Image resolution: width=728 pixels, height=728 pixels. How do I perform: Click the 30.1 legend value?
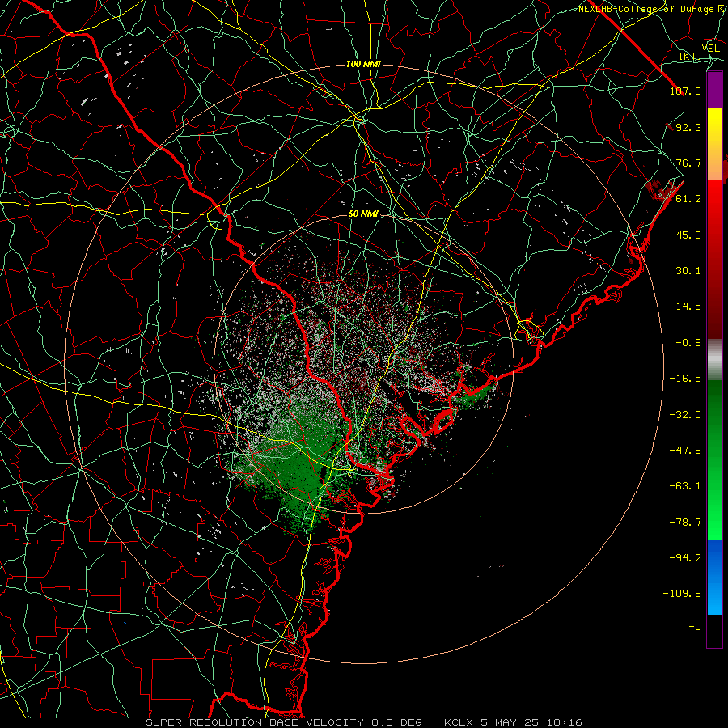coord(688,271)
